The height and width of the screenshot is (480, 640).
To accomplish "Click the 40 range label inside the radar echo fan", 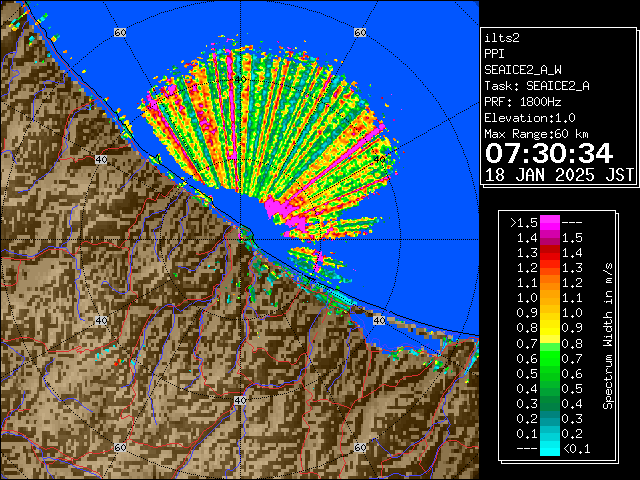I will (240, 80).
